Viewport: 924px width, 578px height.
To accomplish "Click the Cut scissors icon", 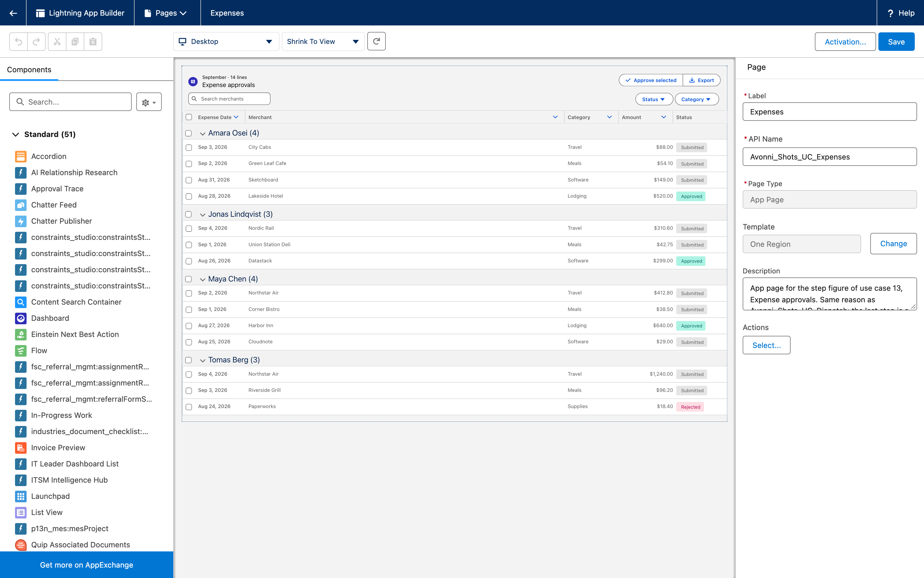I will coord(57,42).
